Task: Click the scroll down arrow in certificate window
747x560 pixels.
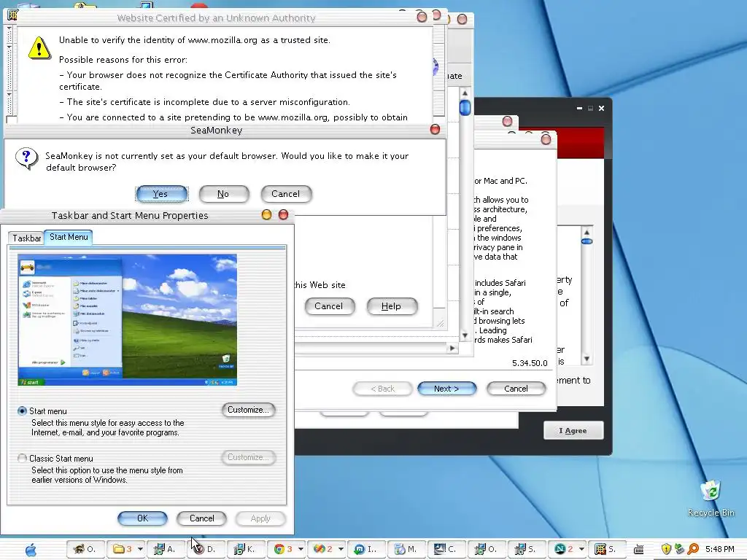Action: coord(465,335)
